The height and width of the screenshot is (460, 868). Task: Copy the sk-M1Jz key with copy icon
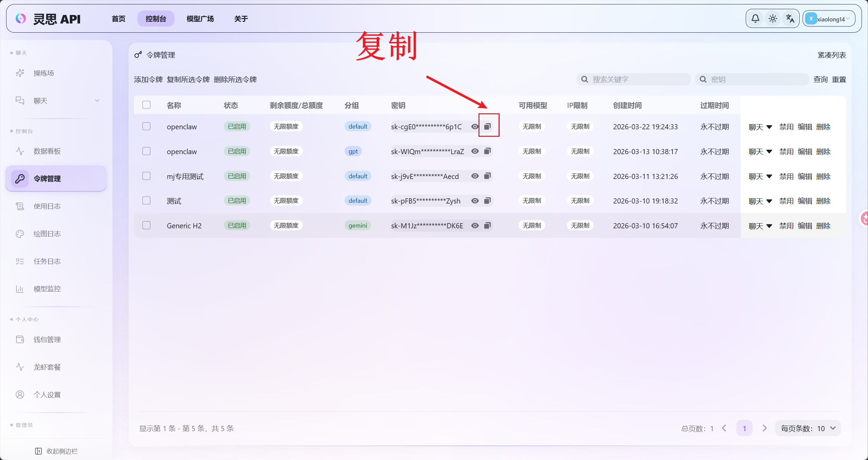click(x=487, y=226)
